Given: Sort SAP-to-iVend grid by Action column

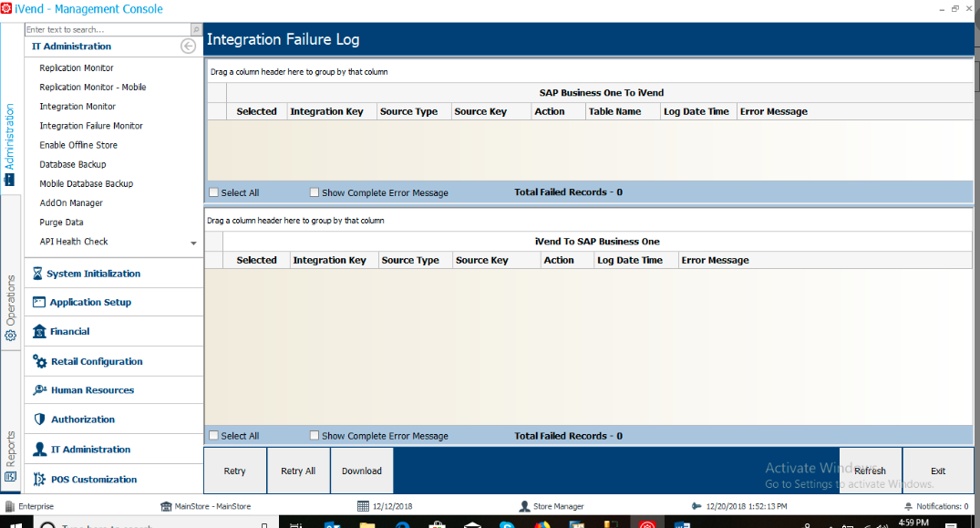Looking at the screenshot, I should (x=558, y=111).
